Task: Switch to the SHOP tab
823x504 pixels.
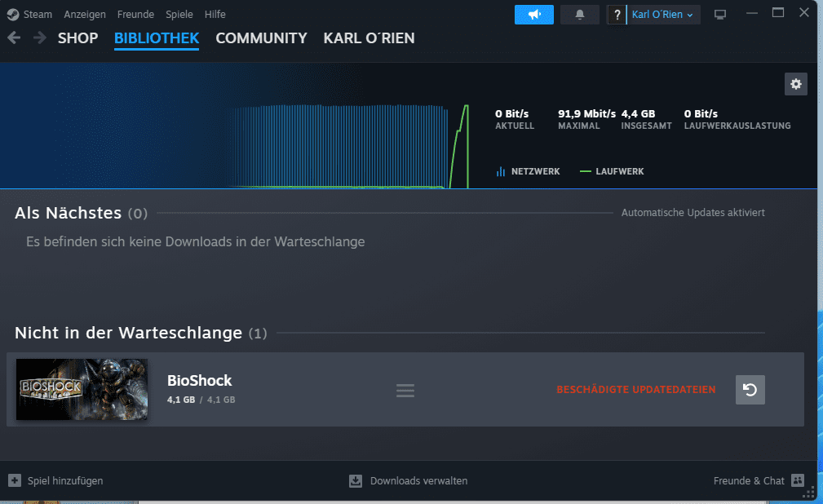Action: coord(77,38)
